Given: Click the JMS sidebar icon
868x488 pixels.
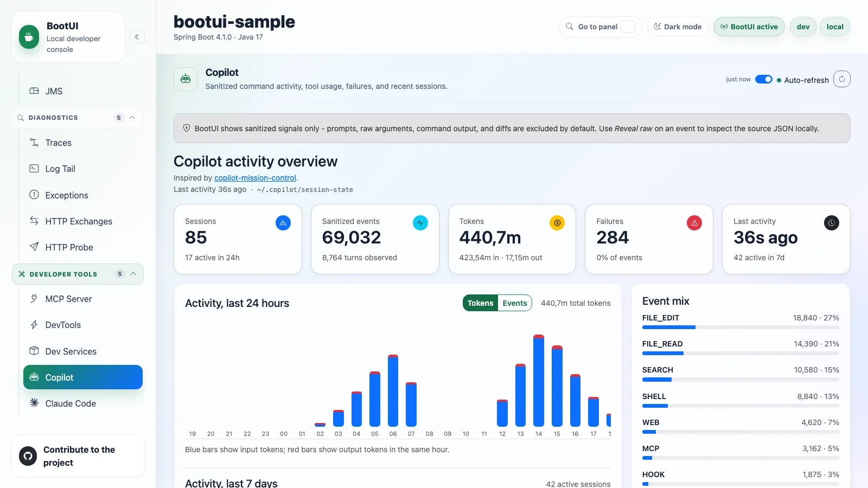Looking at the screenshot, I should [x=34, y=91].
